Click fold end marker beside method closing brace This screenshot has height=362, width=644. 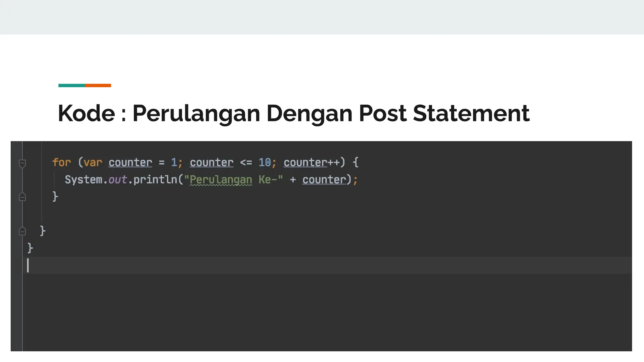[22, 231]
